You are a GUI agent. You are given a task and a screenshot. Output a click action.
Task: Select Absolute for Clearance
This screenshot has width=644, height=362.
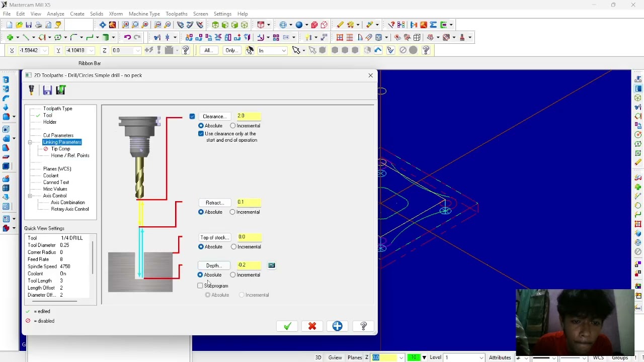pos(201,126)
